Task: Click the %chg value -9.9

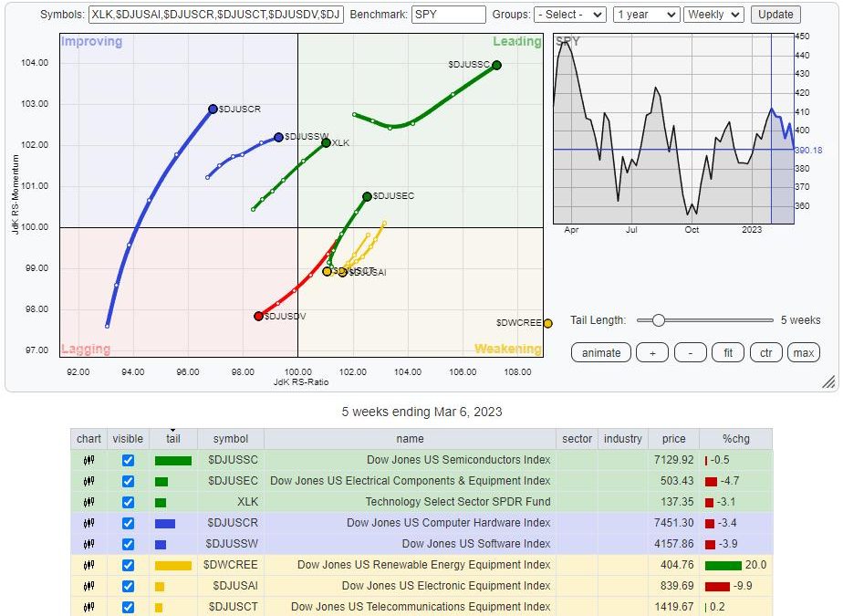Action: coord(743,586)
